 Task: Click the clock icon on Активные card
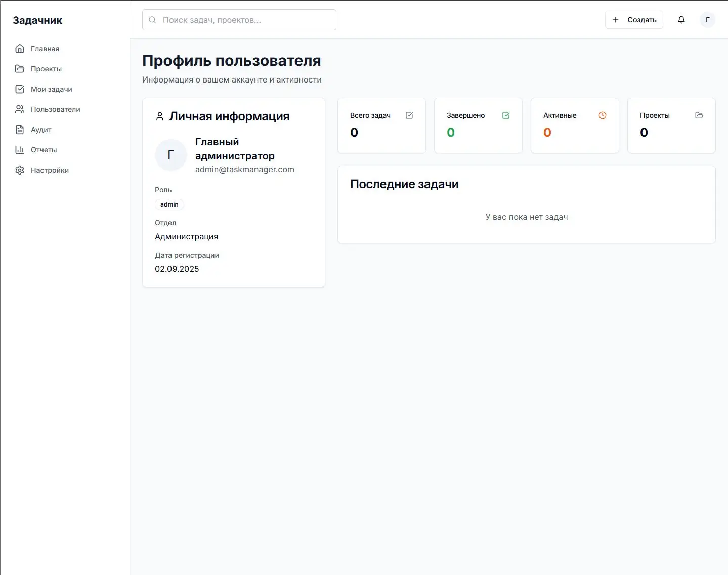(602, 115)
